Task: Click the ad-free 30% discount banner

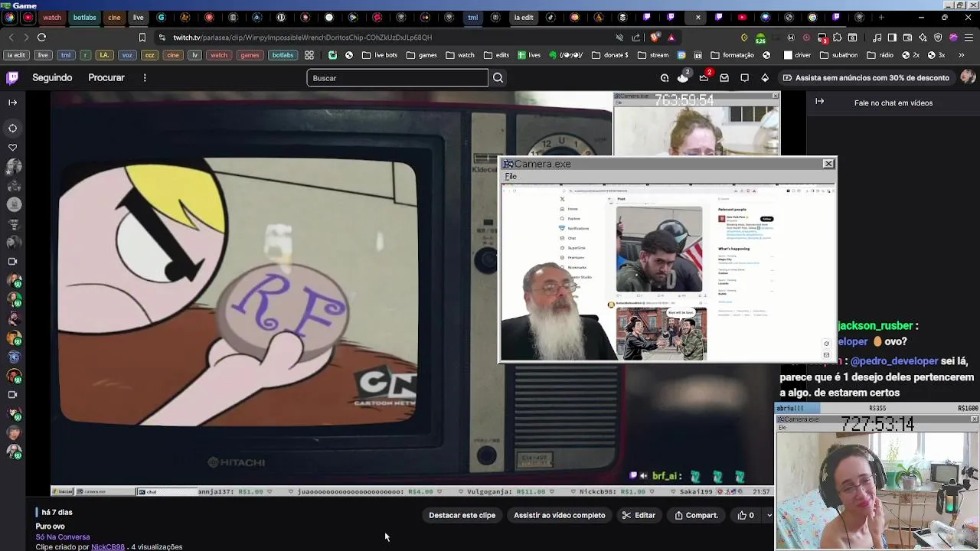Action: 865,77
